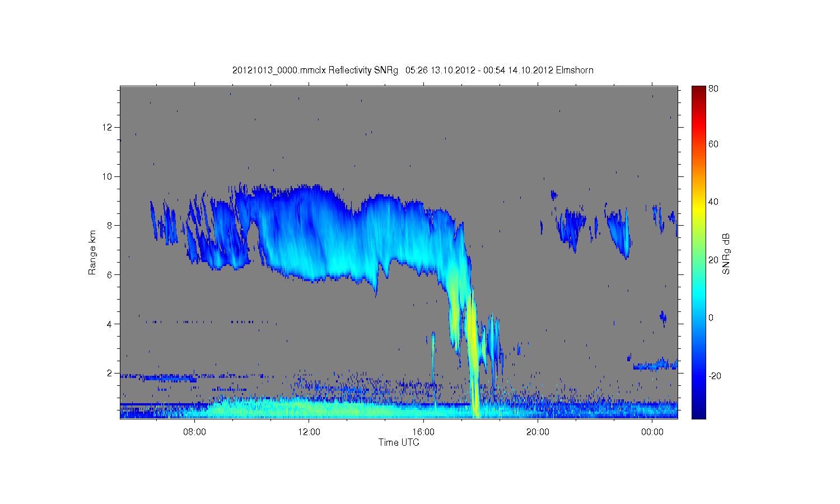Click the '12' range tick label

click(x=108, y=127)
